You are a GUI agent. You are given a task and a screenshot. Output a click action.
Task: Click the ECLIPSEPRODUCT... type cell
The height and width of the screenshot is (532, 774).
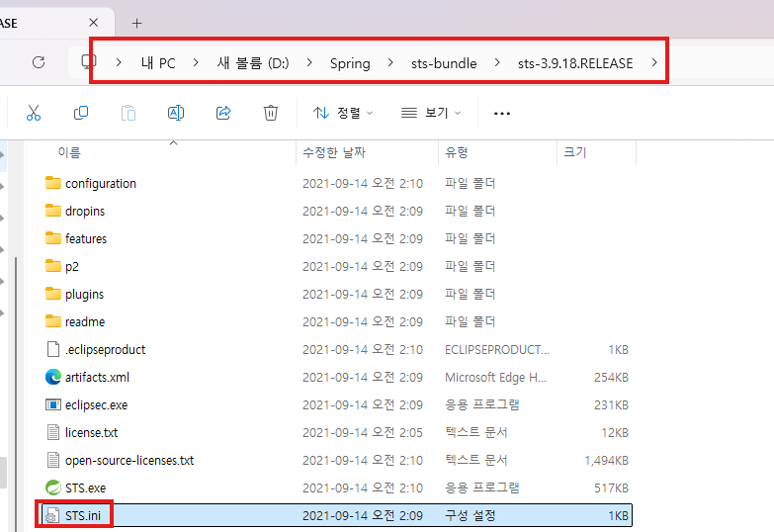point(497,350)
